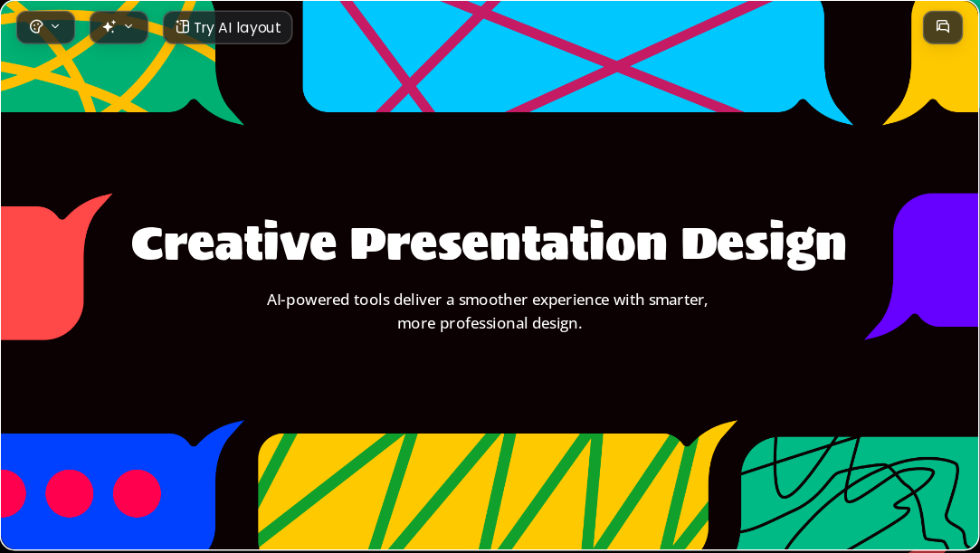Open the comments panel icon
The height and width of the screenshot is (553, 980).
pyautogui.click(x=943, y=27)
